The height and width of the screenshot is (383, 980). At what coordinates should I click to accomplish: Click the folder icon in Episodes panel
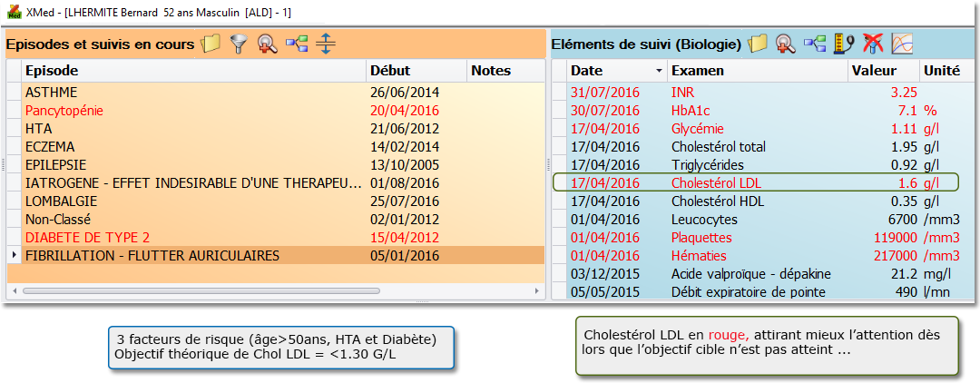point(211,43)
